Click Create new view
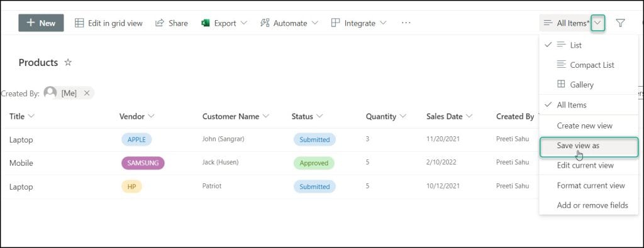Image resolution: width=644 pixels, height=248 pixels. point(589,126)
